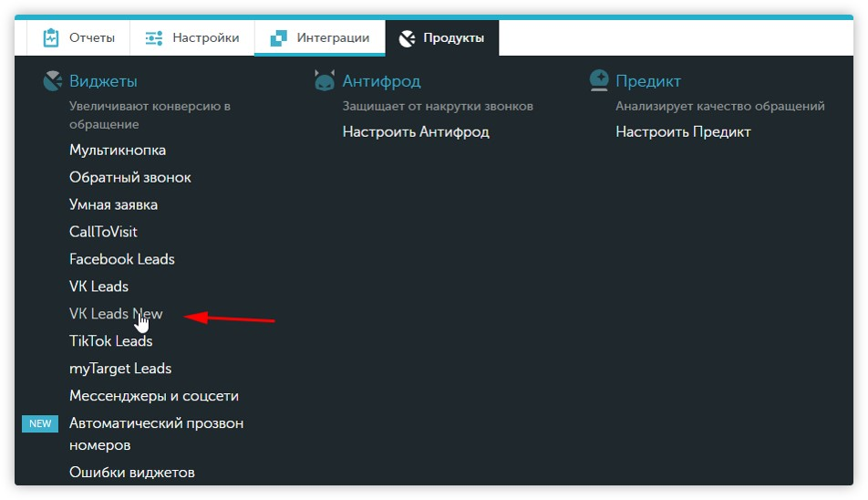
Task: Click the Виджеты section icon
Action: (53, 81)
